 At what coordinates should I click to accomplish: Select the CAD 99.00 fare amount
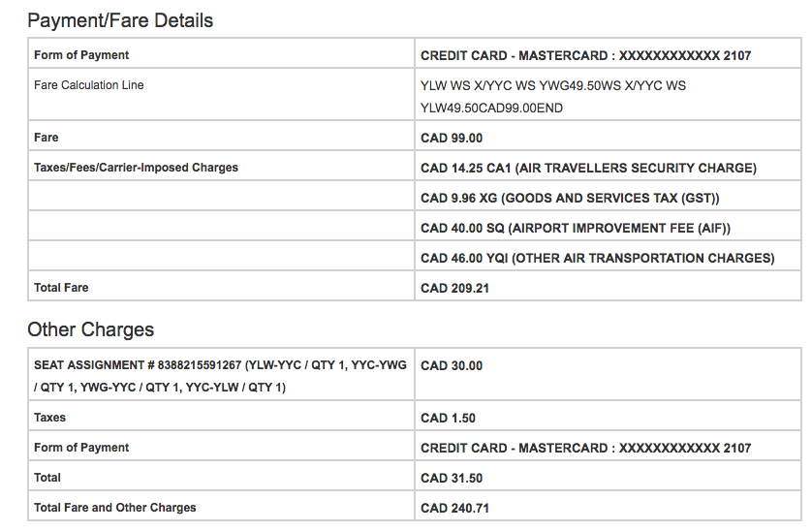pos(452,138)
